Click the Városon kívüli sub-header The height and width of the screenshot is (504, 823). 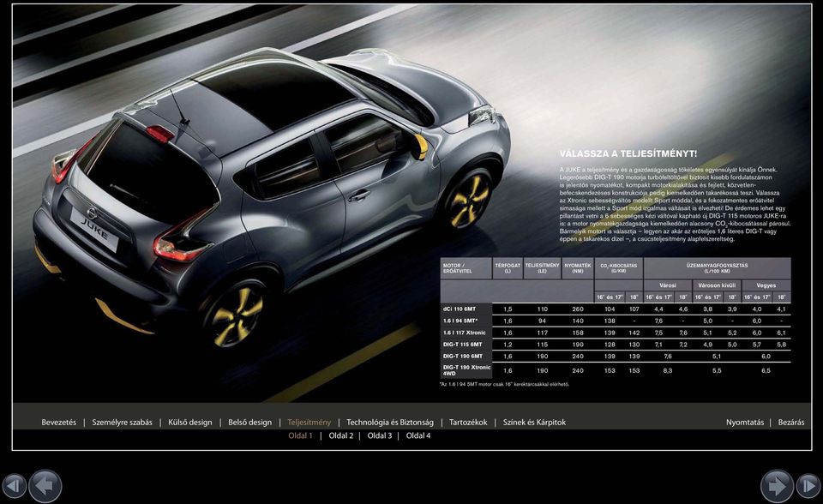[717, 285]
